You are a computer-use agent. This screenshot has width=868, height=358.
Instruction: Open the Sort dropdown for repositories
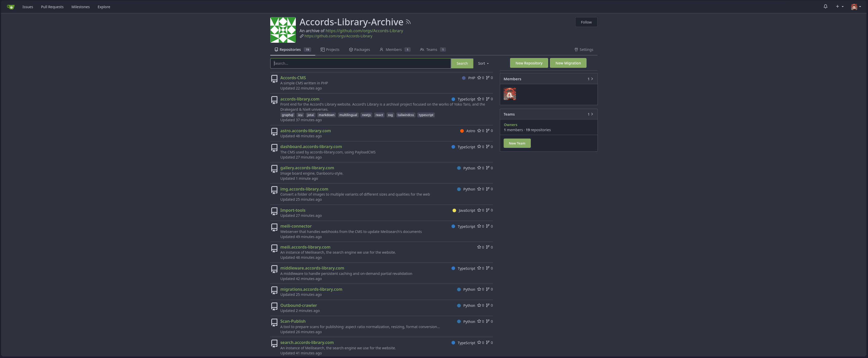click(x=483, y=63)
